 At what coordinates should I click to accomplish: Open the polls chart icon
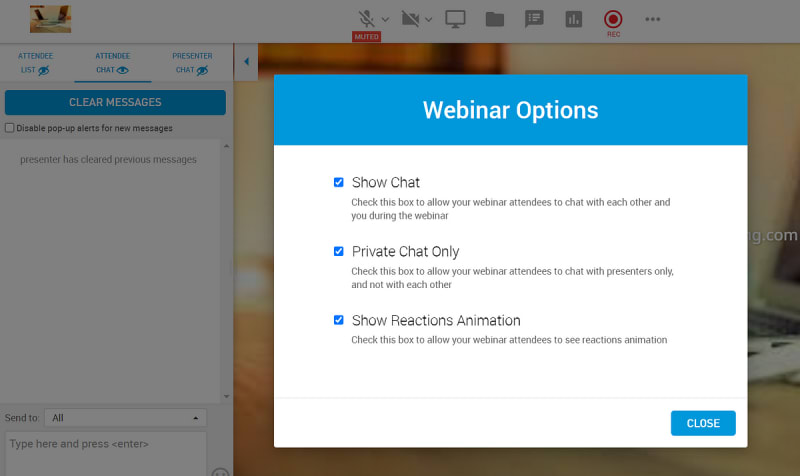tap(574, 18)
